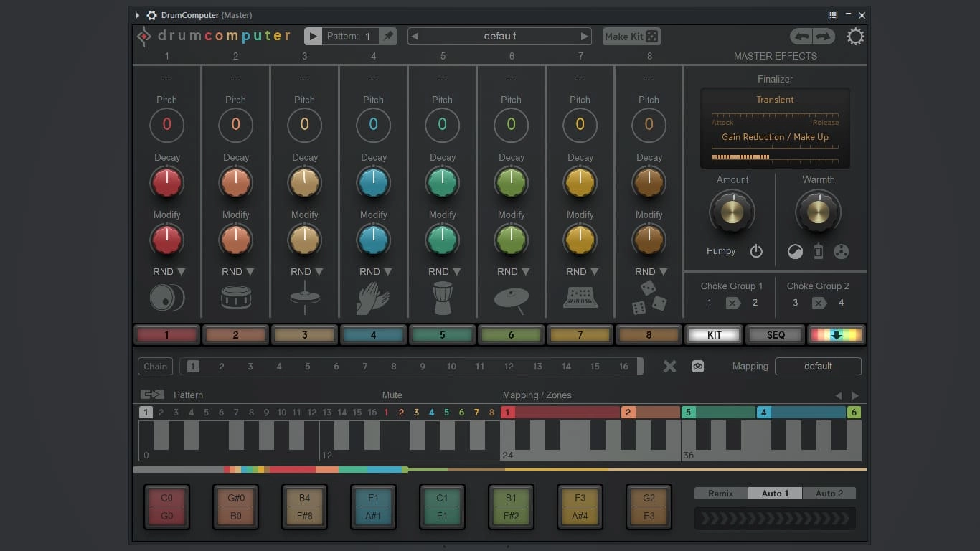This screenshot has width=980, height=551.
Task: Click the rainbow download arrow button
Action: coord(836,335)
